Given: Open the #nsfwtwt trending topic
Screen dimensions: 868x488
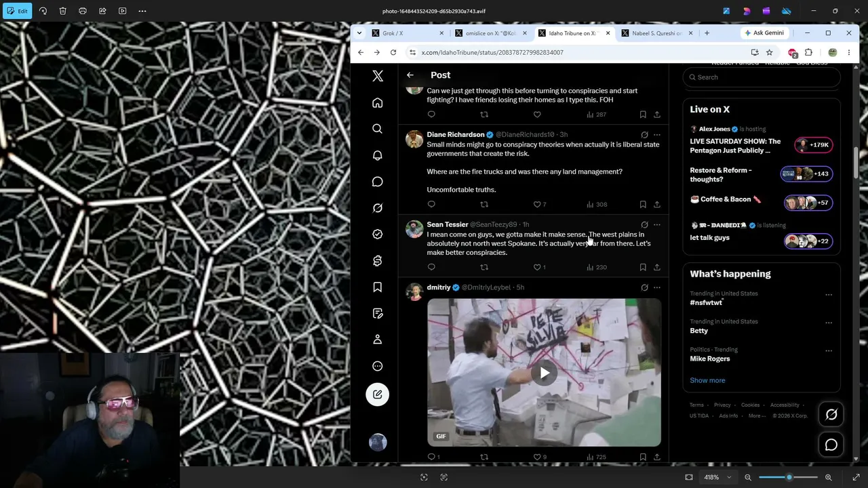Looking at the screenshot, I should [706, 302].
